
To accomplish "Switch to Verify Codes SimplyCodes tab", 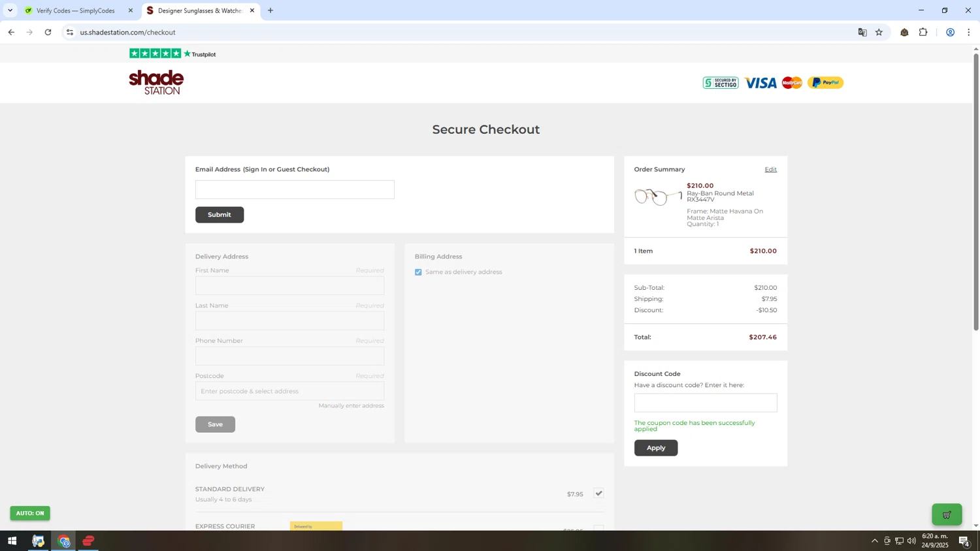I will [75, 10].
